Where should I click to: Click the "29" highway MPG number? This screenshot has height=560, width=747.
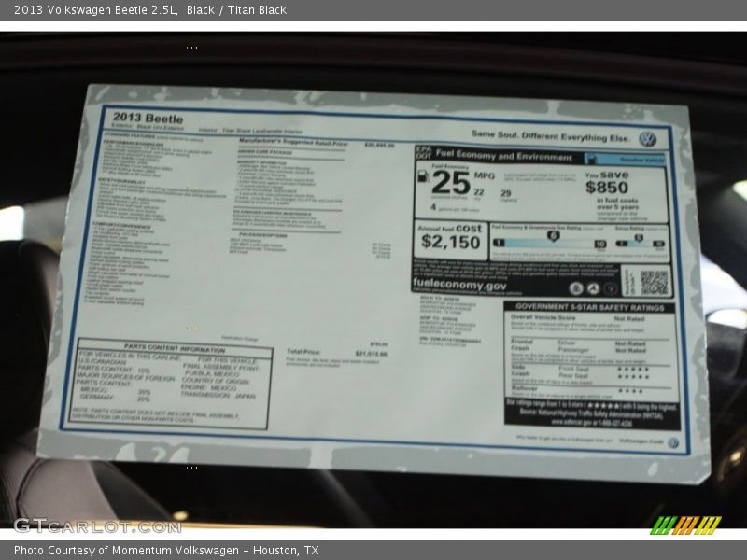point(505,193)
